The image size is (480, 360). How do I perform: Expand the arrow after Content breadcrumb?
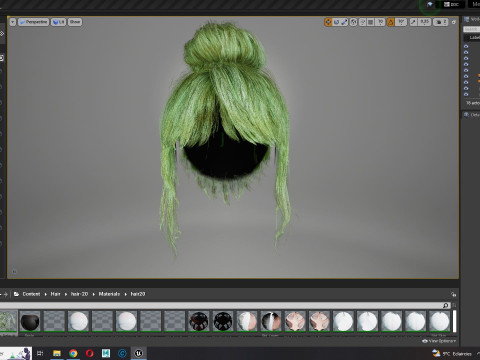(x=46, y=294)
